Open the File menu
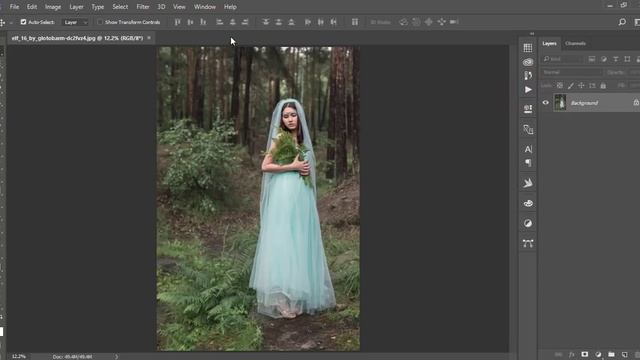 pyautogui.click(x=14, y=7)
